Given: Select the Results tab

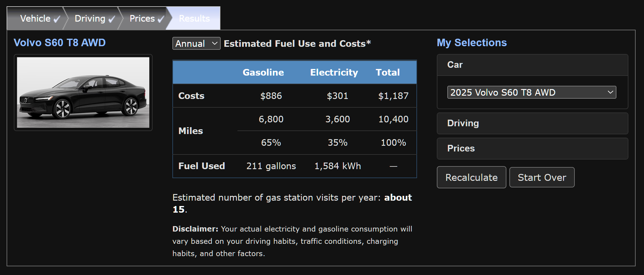Looking at the screenshot, I should (194, 18).
